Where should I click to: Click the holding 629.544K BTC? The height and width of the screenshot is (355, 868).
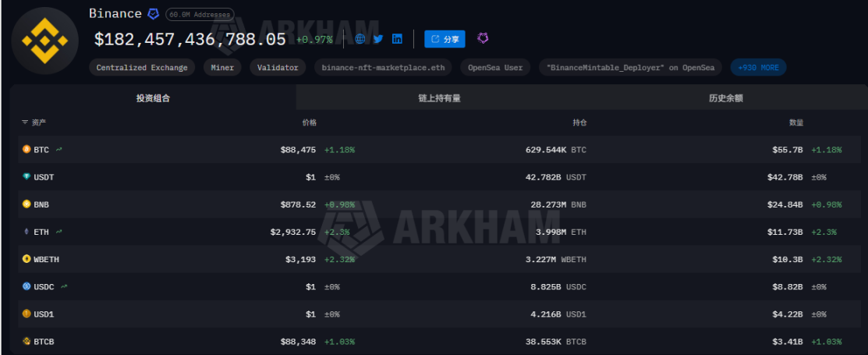tap(556, 150)
